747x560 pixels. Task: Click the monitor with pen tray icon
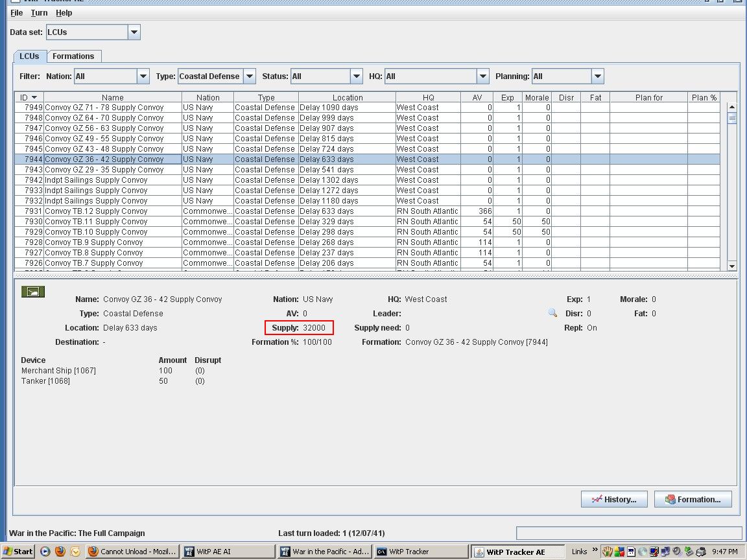[654, 552]
